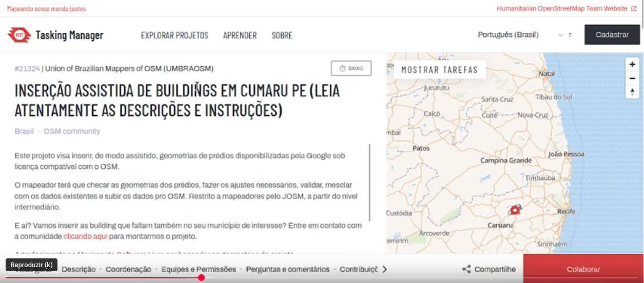The width and height of the screenshot is (644, 283).
Task: Click the Union of Brazilian Mappers organization name
Action: pos(129,68)
